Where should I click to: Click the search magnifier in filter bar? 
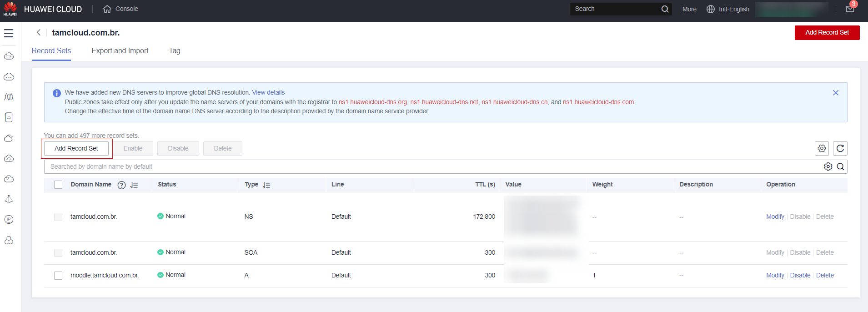pyautogui.click(x=840, y=166)
